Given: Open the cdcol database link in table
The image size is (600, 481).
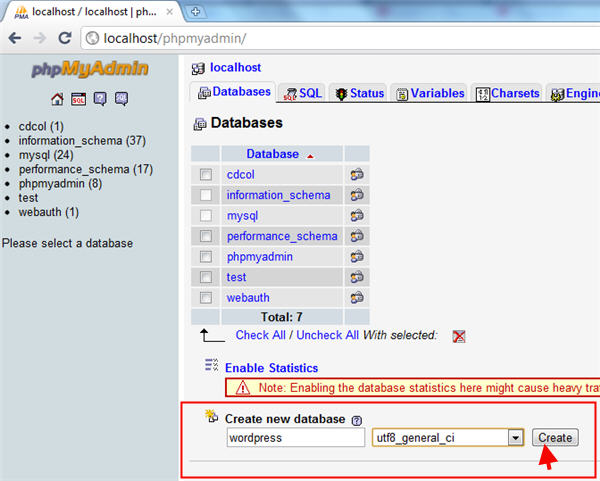Looking at the screenshot, I should tap(240, 174).
